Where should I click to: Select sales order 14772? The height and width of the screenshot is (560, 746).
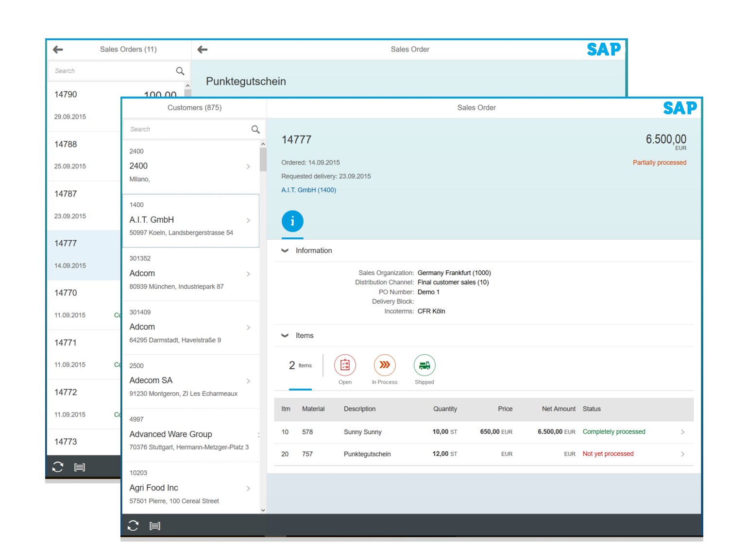pyautogui.click(x=84, y=404)
